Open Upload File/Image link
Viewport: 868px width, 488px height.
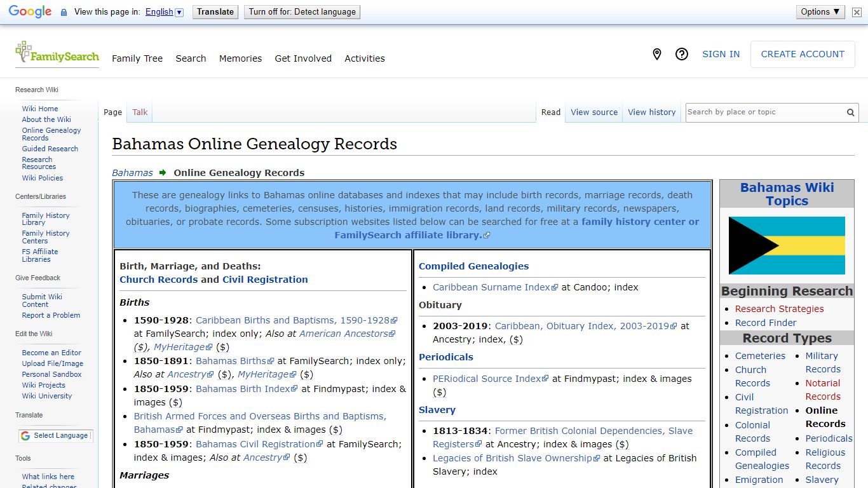coord(53,363)
